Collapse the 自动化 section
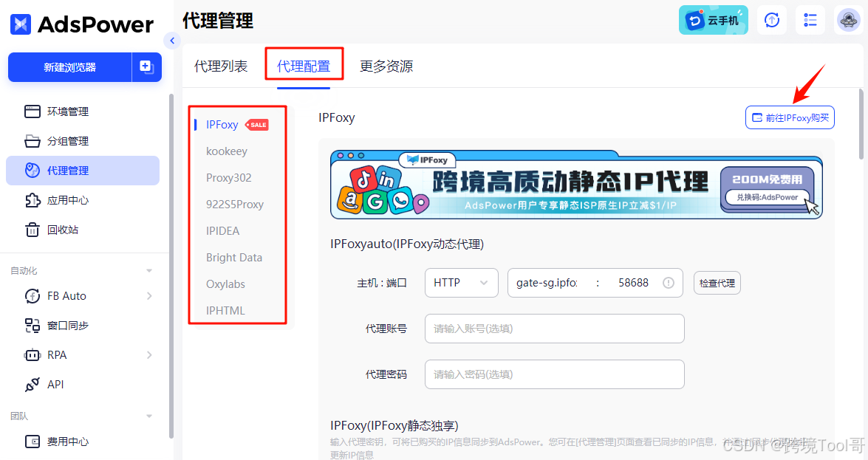This screenshot has width=868, height=460. click(x=149, y=271)
